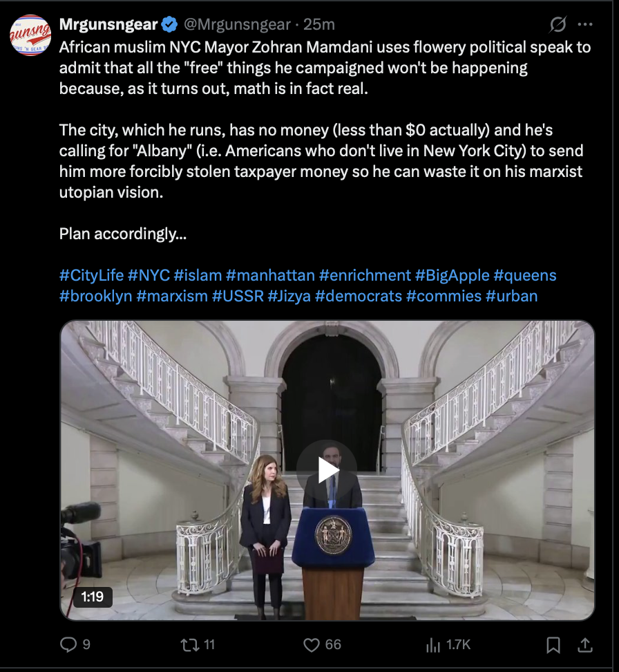619x672 pixels.
Task: Follow the #NYC hashtag
Action: coord(149,275)
